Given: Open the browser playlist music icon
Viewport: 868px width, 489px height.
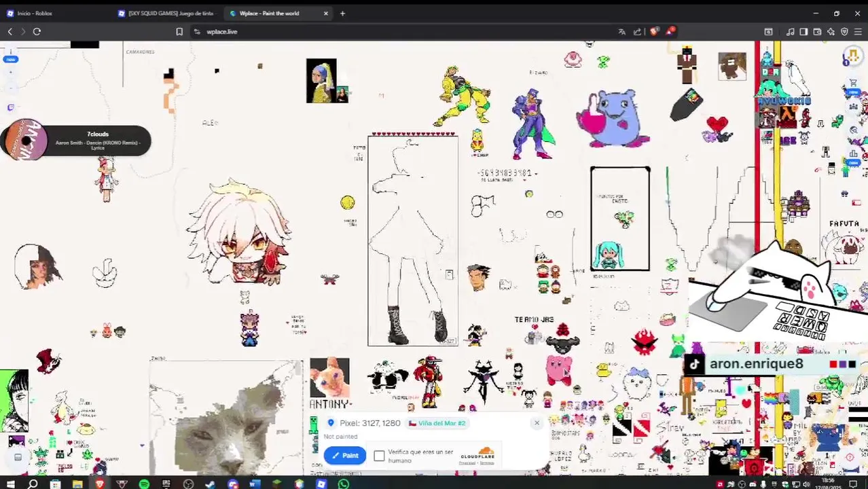Looking at the screenshot, I should pos(790,31).
